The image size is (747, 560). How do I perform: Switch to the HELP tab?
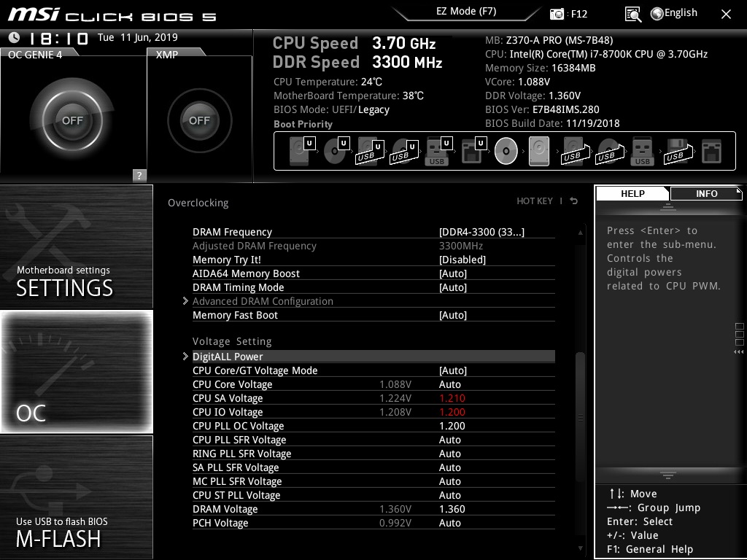click(632, 193)
